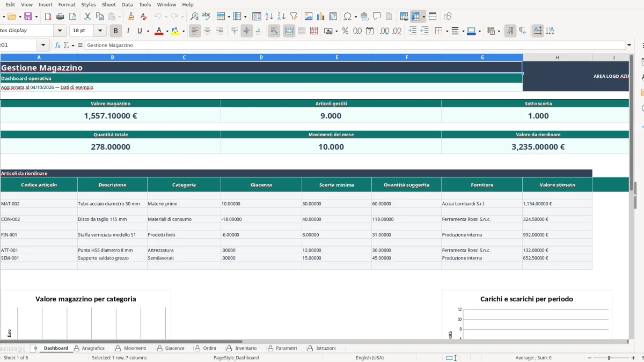Switch to the Movimenti sheet tab
Image resolution: width=644 pixels, height=362 pixels.
pos(135,348)
